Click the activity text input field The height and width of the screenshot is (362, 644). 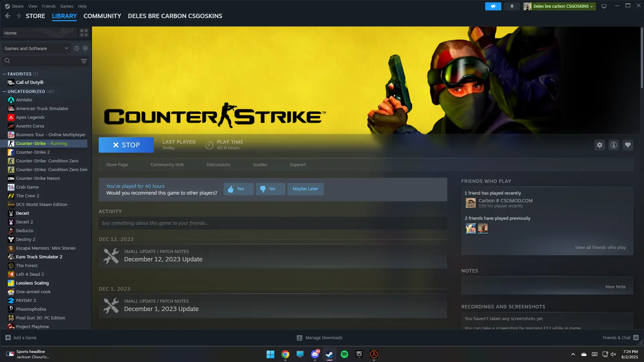click(x=273, y=223)
